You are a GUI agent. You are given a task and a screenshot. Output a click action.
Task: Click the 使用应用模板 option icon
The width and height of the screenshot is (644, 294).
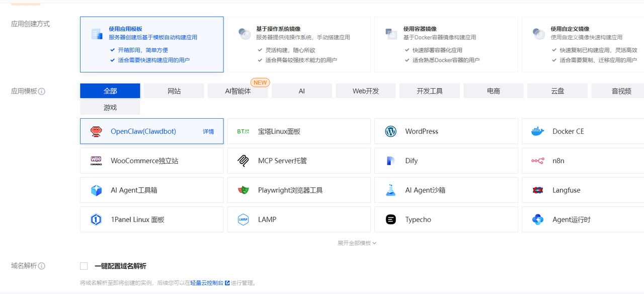(97, 34)
